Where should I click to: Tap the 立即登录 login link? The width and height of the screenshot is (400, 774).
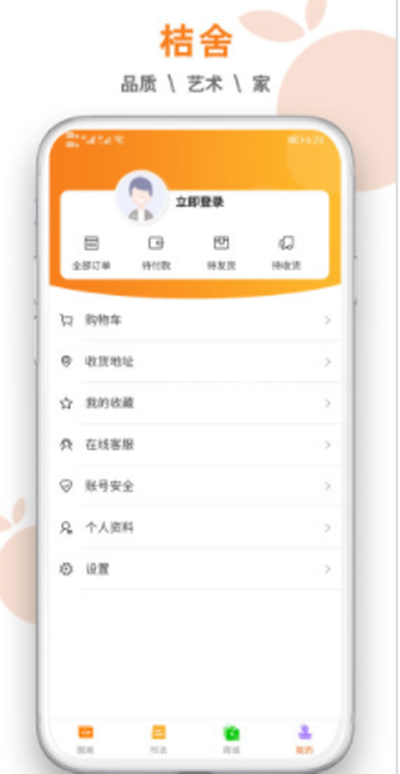coord(200,202)
